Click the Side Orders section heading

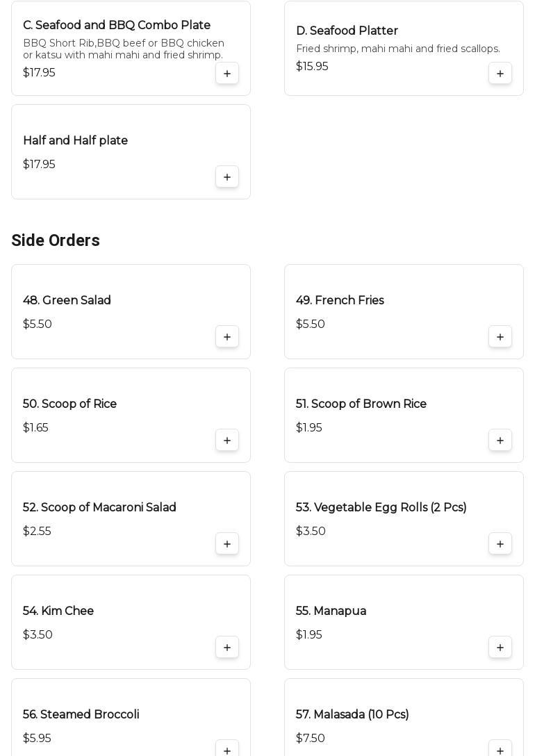point(56,240)
